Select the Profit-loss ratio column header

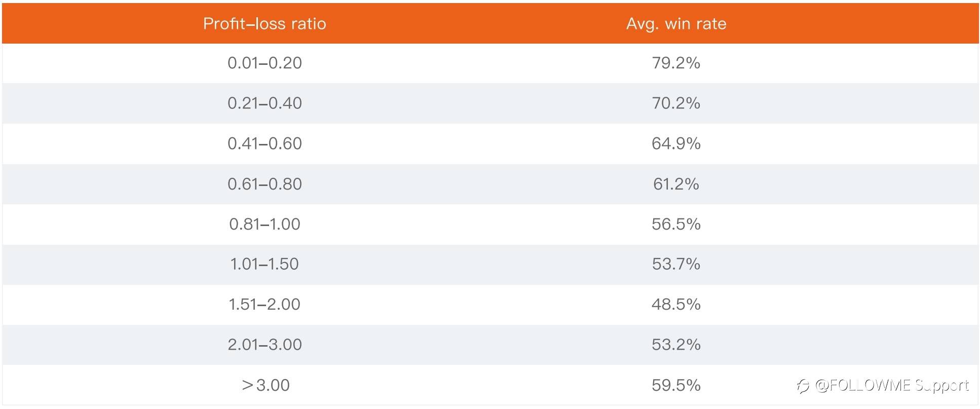click(x=265, y=24)
